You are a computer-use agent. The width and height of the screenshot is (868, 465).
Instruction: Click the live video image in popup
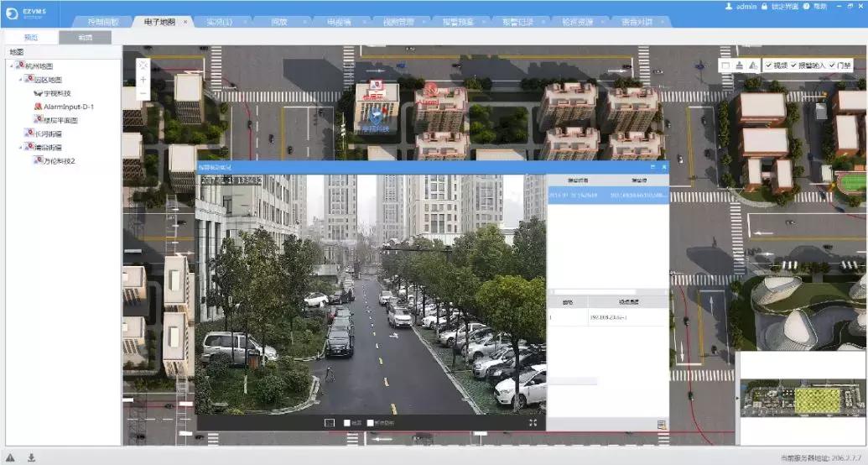click(x=371, y=295)
